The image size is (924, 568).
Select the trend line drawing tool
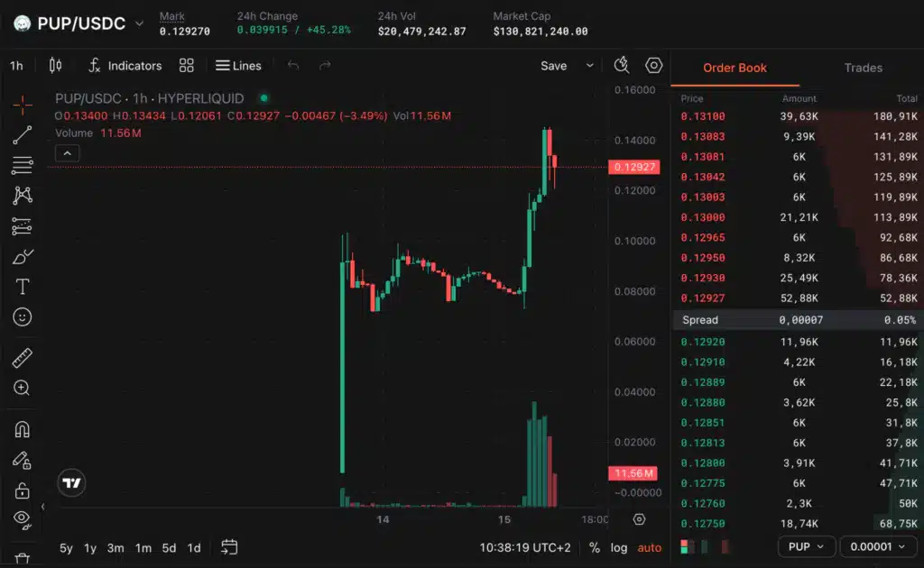coord(23,135)
